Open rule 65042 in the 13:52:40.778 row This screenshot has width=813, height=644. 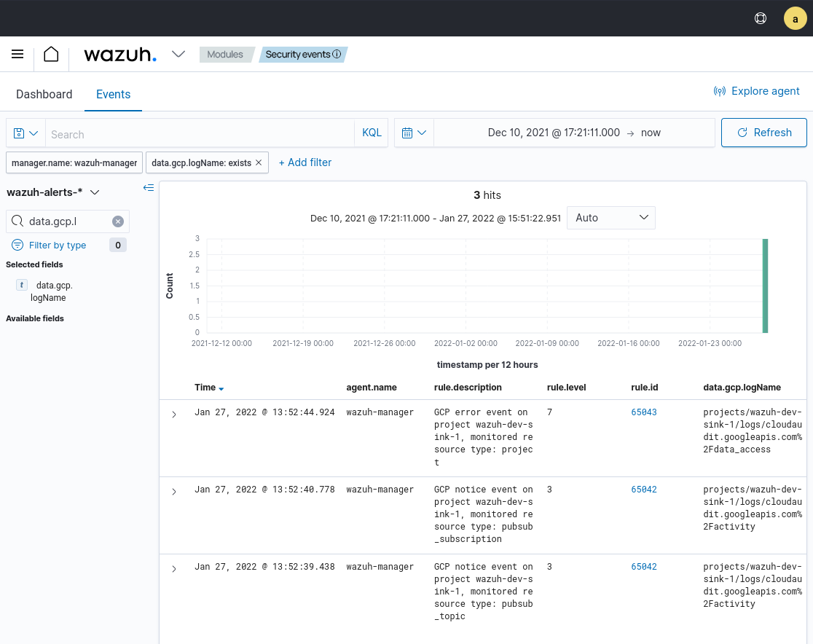tap(644, 490)
